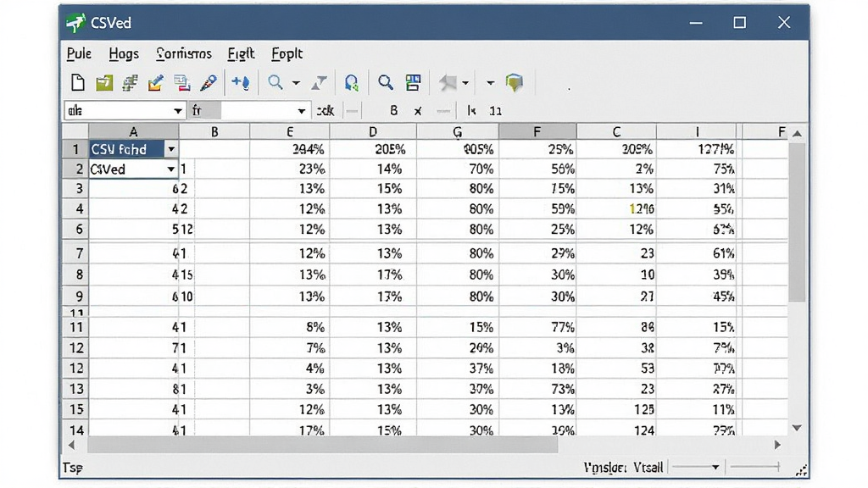The height and width of the screenshot is (488, 868).
Task: Click the edit pencil toolbar icon
Action: (x=156, y=83)
